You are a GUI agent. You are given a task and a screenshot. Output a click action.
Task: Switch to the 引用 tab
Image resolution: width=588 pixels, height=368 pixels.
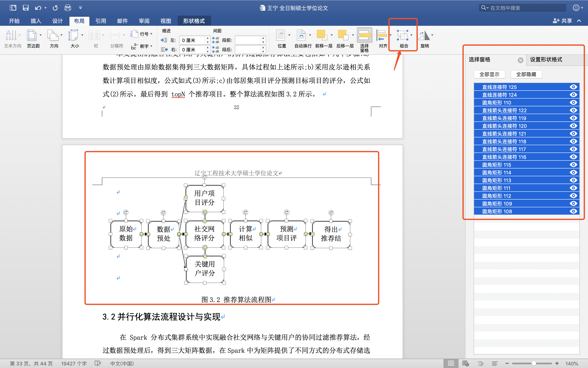pyautogui.click(x=101, y=21)
